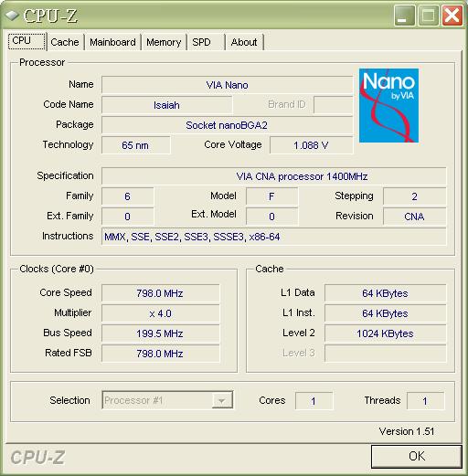This screenshot has width=468, height=476.
Task: Click the Ext. Family value 0
Action: coord(127,217)
